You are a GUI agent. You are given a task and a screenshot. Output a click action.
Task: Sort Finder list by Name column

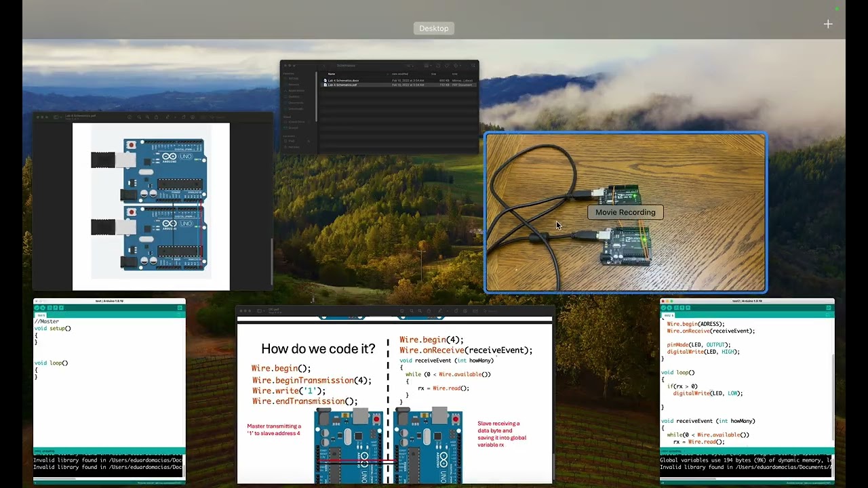click(x=332, y=74)
